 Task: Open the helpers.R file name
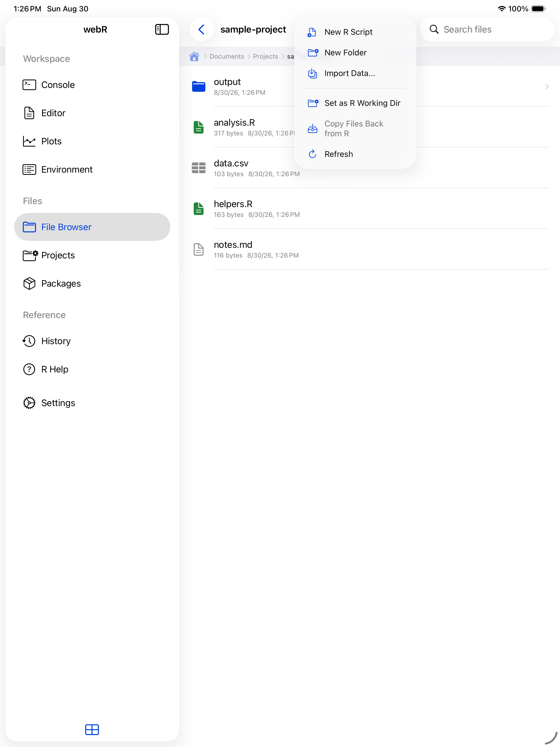233,204
